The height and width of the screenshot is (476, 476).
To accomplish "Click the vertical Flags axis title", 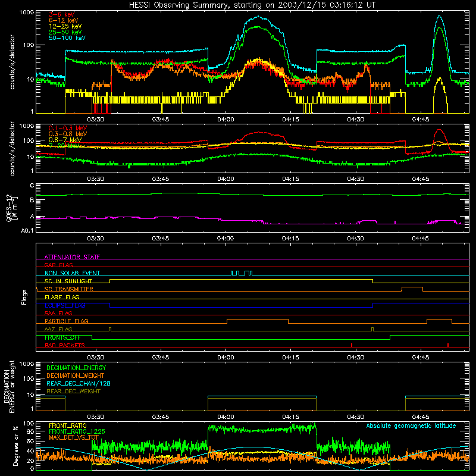I will (24, 297).
